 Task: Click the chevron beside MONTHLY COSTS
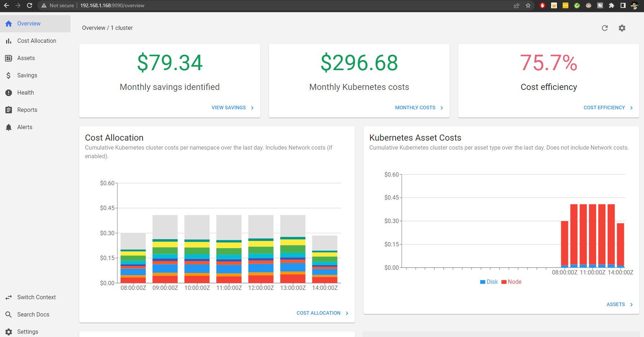pyautogui.click(x=442, y=108)
